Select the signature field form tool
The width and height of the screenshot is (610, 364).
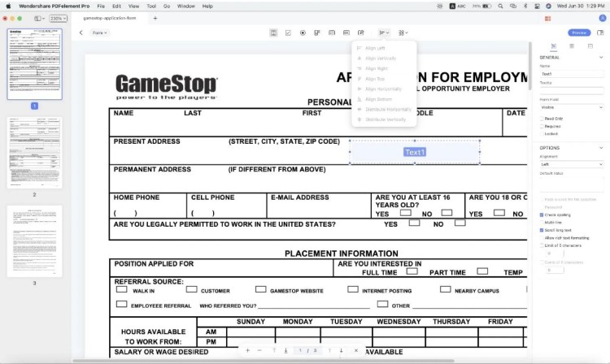pos(361,33)
